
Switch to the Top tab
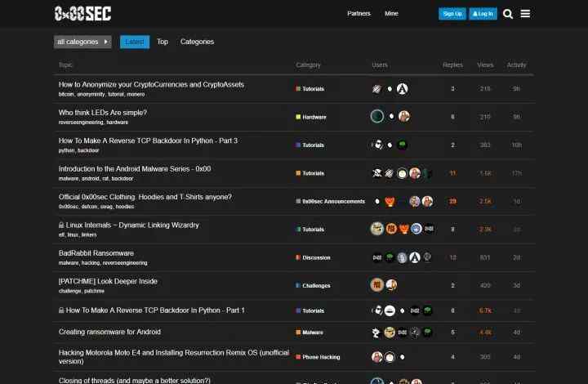point(163,42)
